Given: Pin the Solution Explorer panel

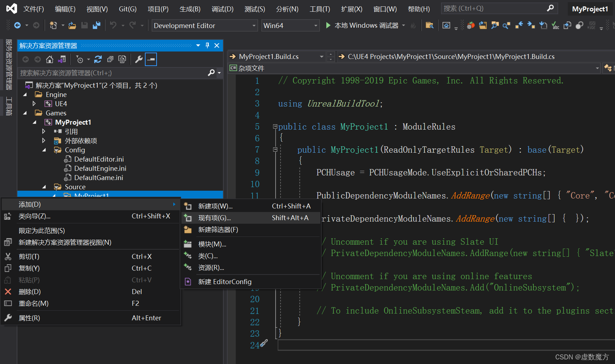Looking at the screenshot, I should 207,45.
